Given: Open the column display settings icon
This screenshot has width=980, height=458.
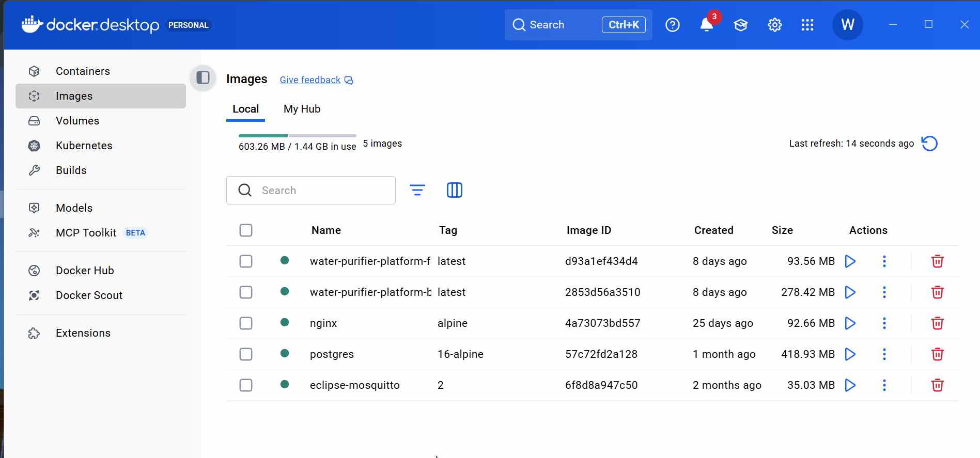Looking at the screenshot, I should click(x=455, y=190).
